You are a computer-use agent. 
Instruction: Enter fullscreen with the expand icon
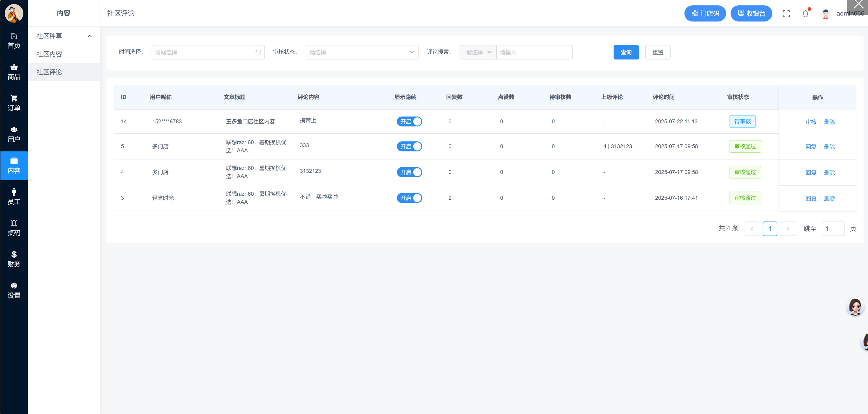click(786, 14)
